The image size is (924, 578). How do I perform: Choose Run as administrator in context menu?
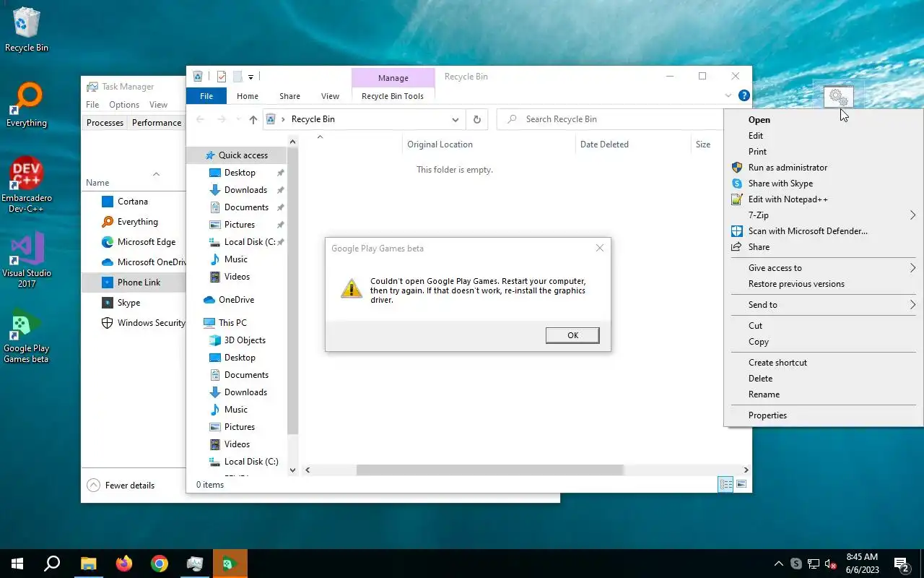pyautogui.click(x=823, y=168)
